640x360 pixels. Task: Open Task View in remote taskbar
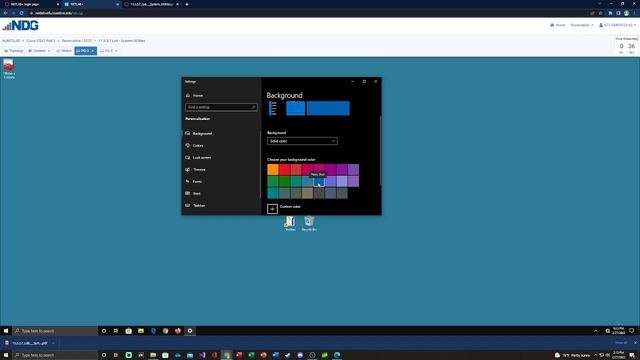116,331
